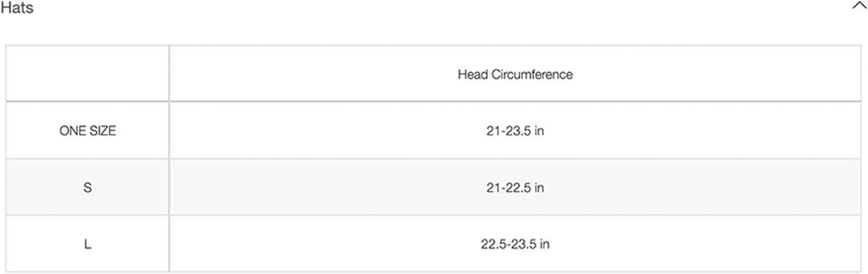Collapse the Hats section chevron

coord(859,6)
